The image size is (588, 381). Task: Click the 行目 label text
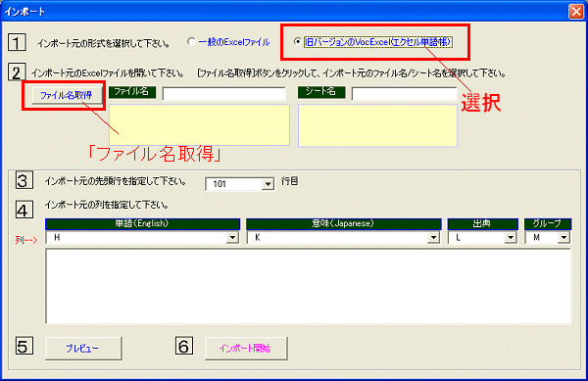[289, 182]
